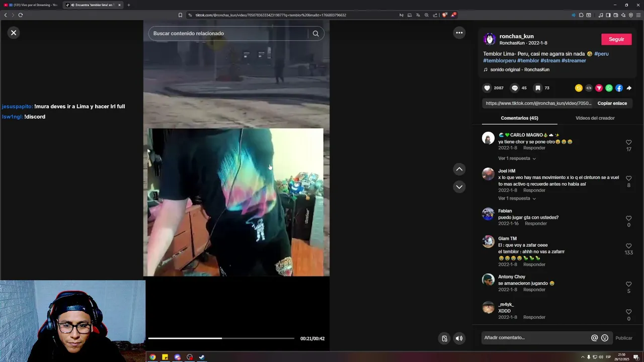The height and width of the screenshot is (362, 644).
Task: Open 'sonido original - RonchasKun' link
Action: point(520,70)
